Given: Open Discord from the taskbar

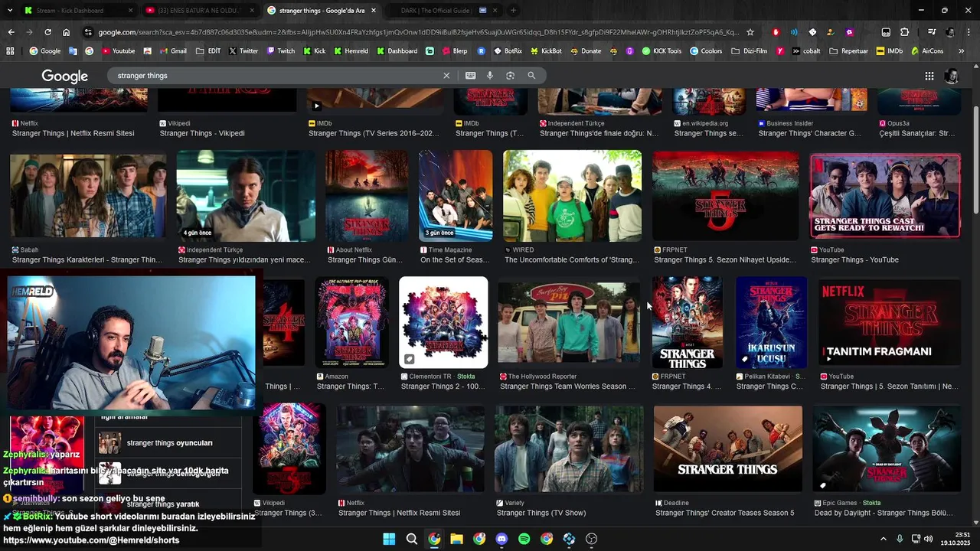Looking at the screenshot, I should [501, 539].
